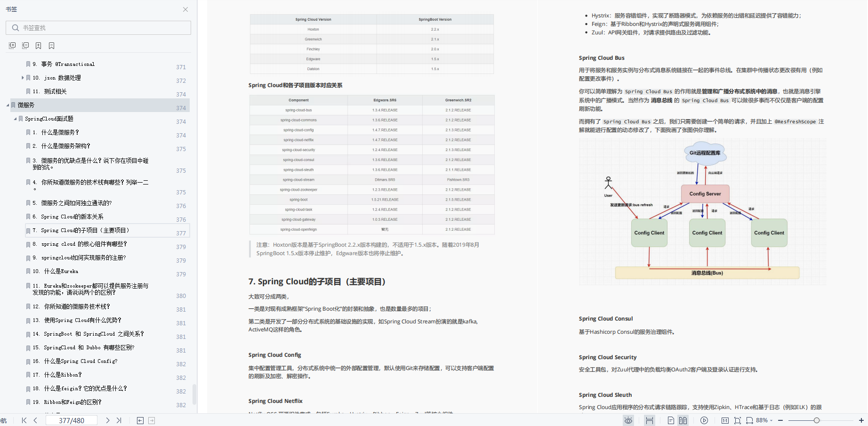Viewport: 868px width, 426px height.
Task: Click the collapse-all bookmarks icon
Action: tap(25, 46)
